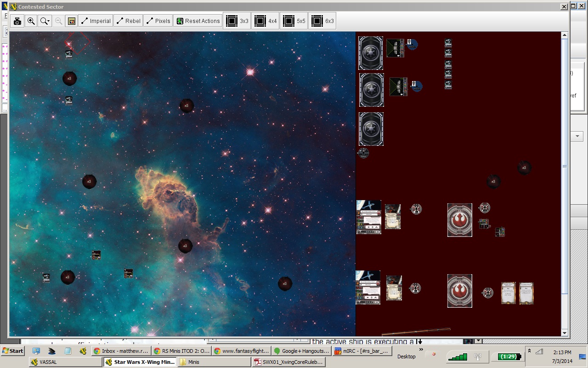Click the red diamond-outlined ship at top left
The width and height of the screenshot is (588, 368).
coord(77,43)
